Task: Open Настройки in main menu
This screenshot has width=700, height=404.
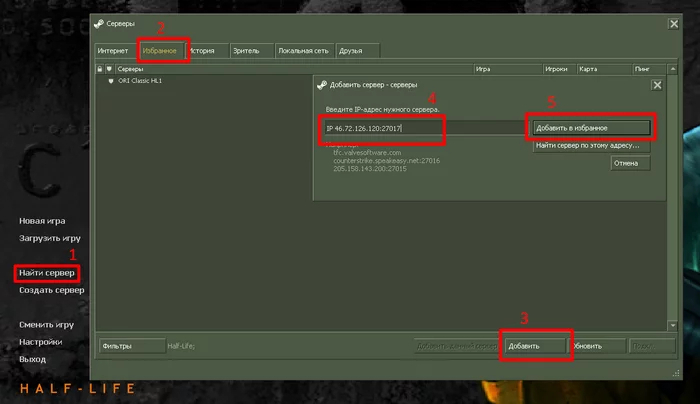Action: 41,342
